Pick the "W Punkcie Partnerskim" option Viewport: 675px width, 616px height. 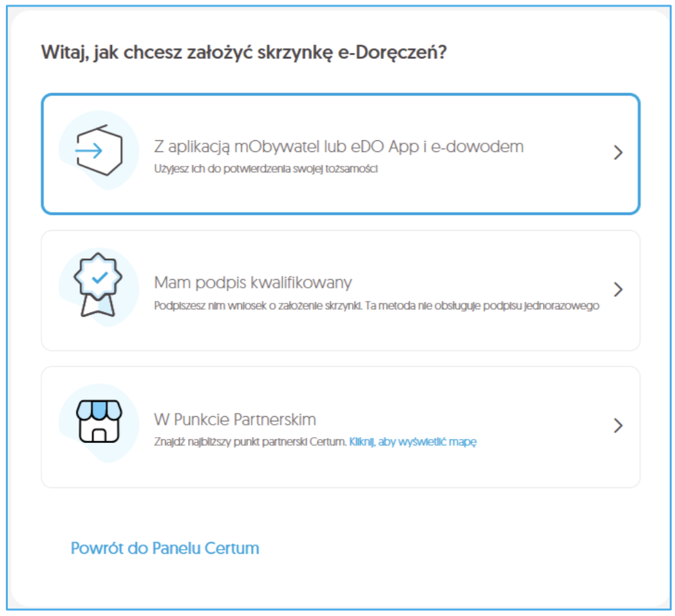pos(235,419)
